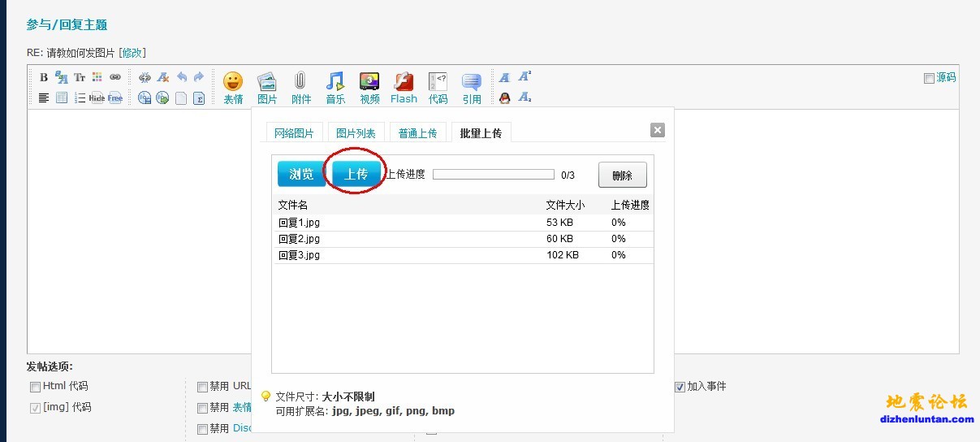Click the 文件名 column header
This screenshot has height=442, width=980.
tap(293, 206)
